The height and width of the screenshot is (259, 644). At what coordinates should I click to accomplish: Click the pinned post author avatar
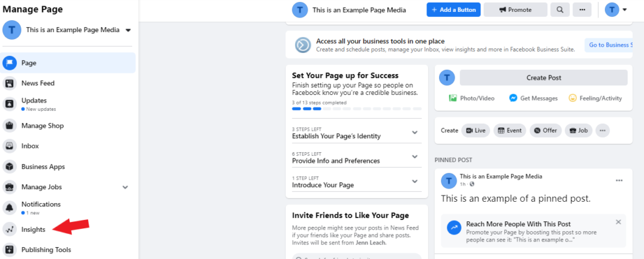[x=448, y=180]
